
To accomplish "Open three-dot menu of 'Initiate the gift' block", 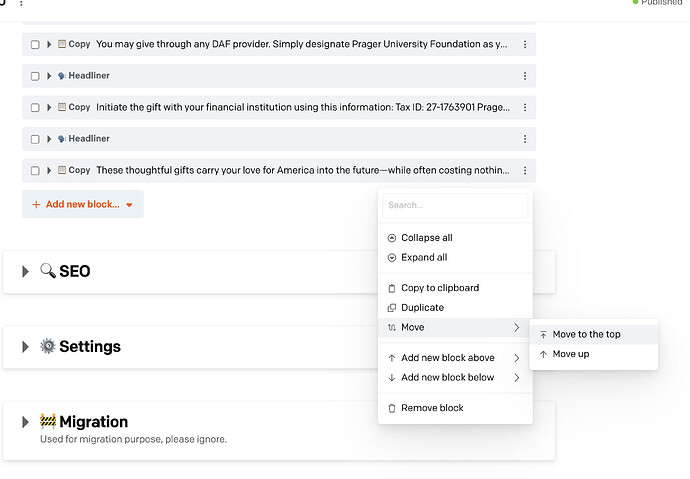I will click(525, 107).
